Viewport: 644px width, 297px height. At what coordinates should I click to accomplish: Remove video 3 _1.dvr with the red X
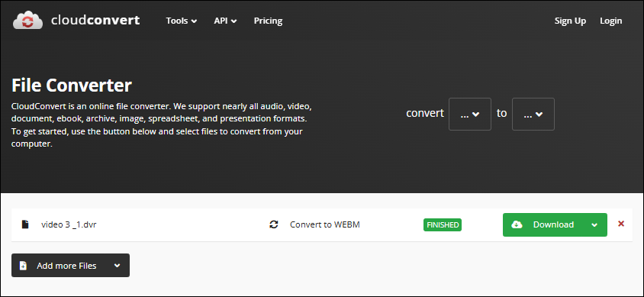(x=621, y=224)
